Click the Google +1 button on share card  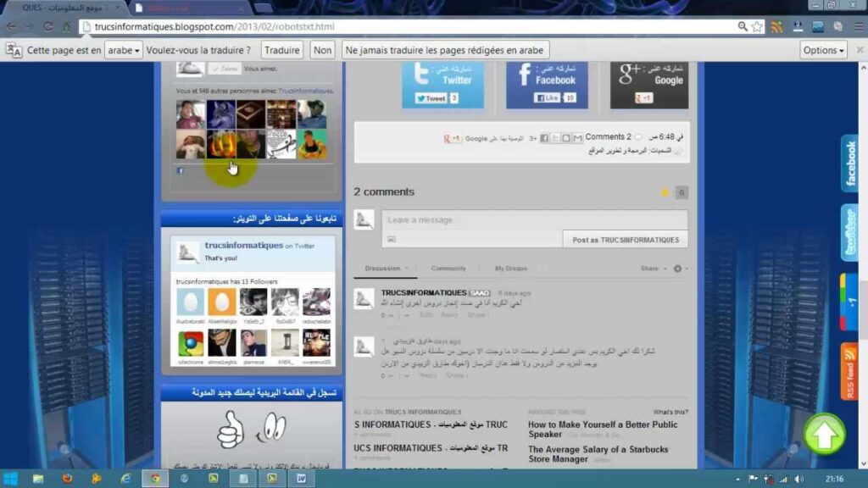[643, 98]
